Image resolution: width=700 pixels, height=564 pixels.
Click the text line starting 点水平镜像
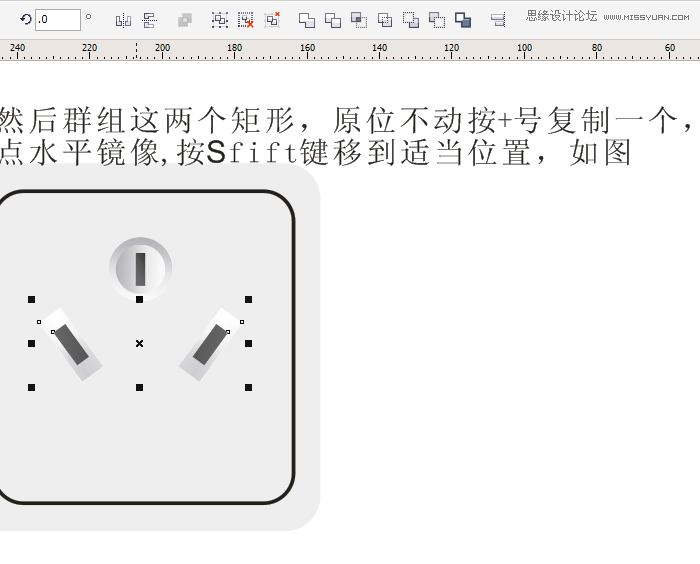point(315,152)
